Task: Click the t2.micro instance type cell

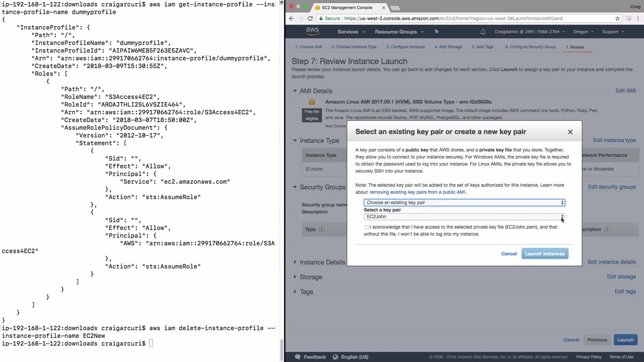Action: tap(314, 169)
